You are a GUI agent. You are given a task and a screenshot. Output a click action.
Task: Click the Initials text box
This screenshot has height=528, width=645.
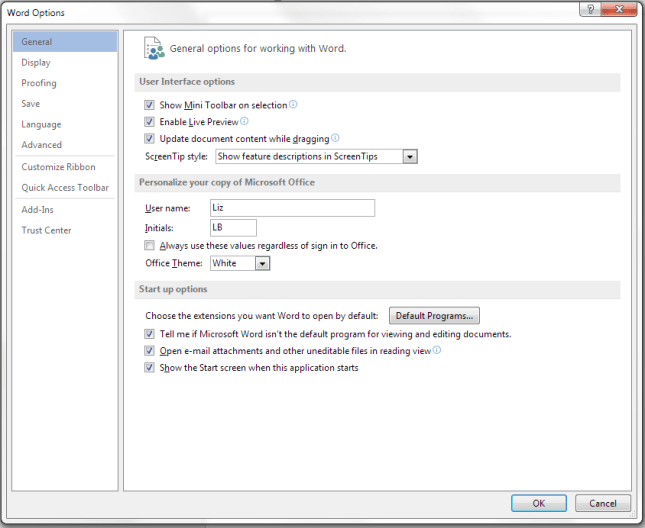pos(232,228)
